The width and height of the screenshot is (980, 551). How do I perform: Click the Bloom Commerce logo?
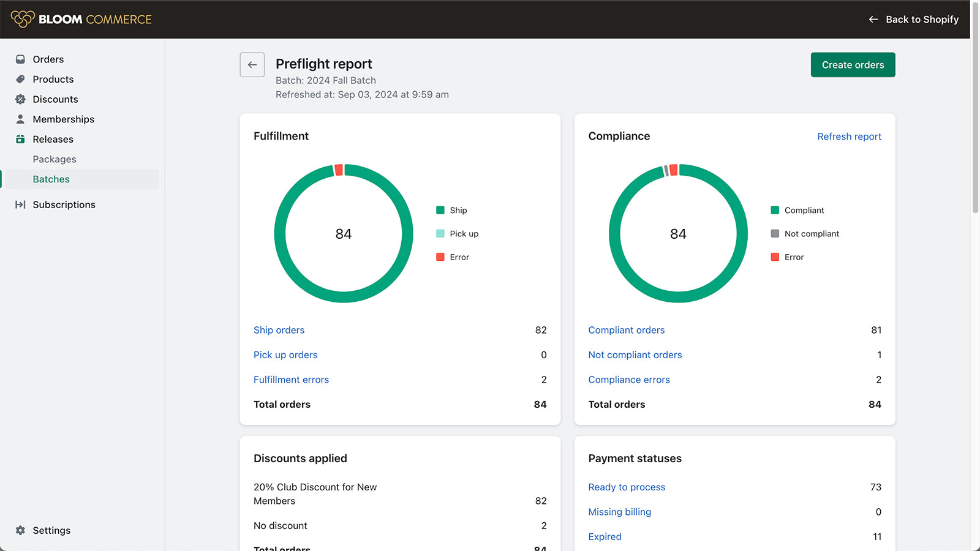point(81,20)
